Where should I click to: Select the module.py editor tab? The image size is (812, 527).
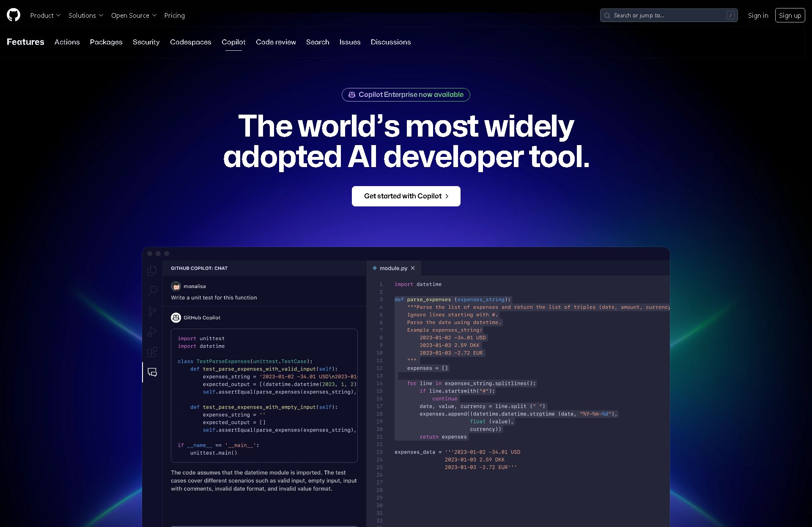tap(393, 268)
